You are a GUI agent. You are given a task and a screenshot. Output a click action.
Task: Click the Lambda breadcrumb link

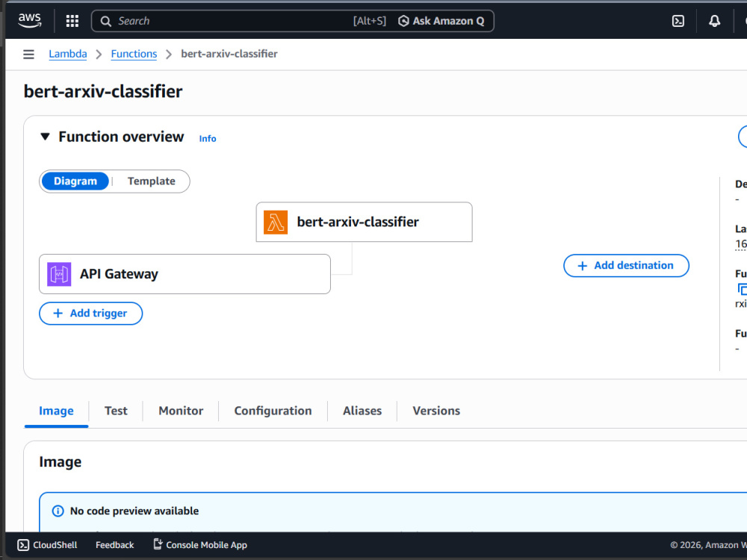[x=68, y=54]
